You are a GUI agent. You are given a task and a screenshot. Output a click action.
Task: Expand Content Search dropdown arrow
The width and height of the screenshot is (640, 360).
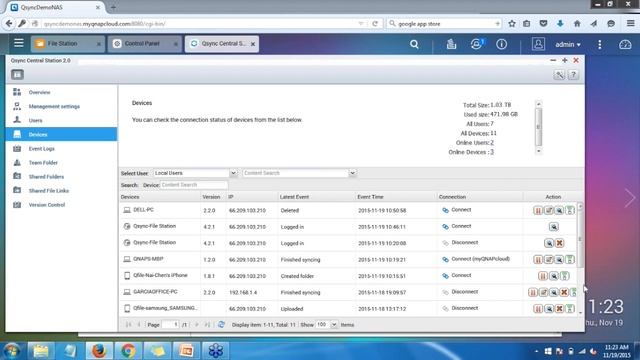point(352,173)
